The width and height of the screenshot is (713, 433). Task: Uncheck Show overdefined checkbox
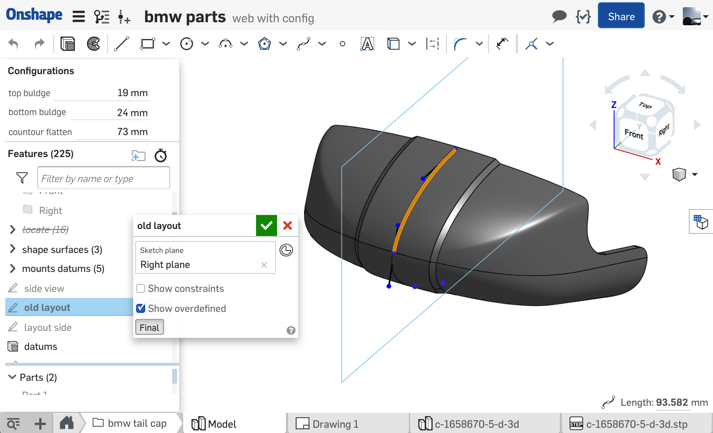[141, 309]
